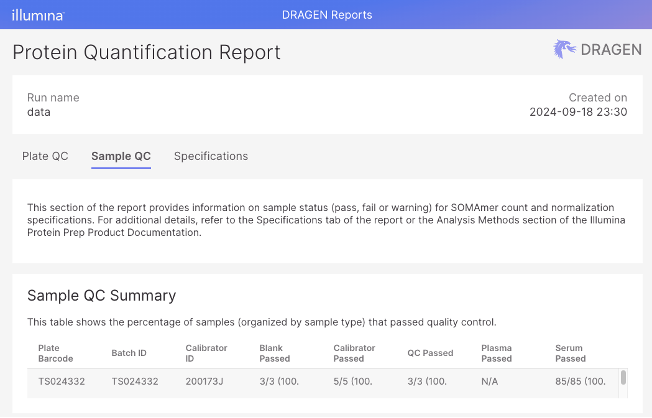The height and width of the screenshot is (418, 652).
Task: Click the Blank Passed column header
Action: [274, 353]
